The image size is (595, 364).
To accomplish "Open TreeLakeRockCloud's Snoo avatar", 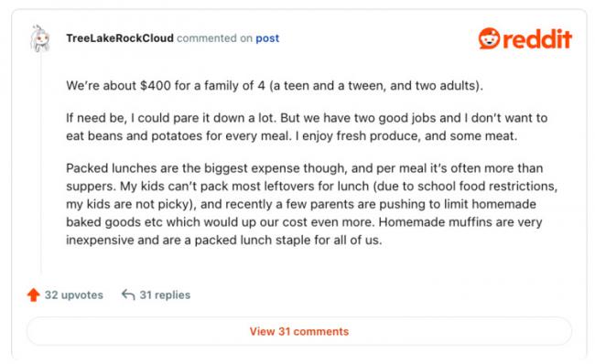I will click(40, 38).
